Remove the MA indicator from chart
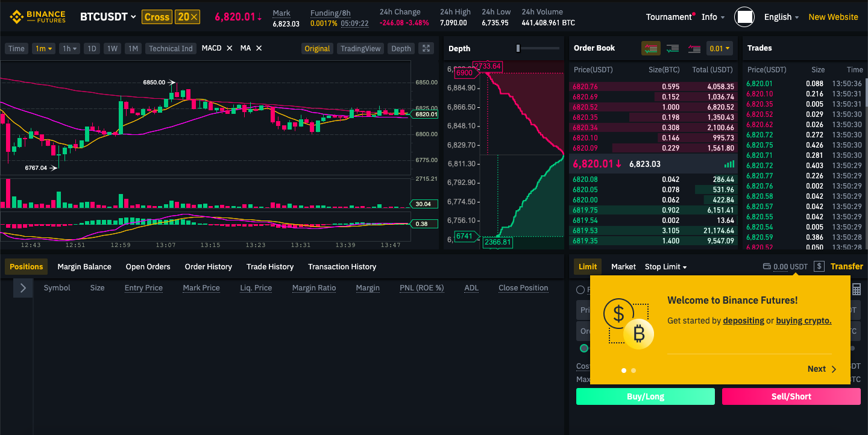The image size is (868, 435). pyautogui.click(x=259, y=48)
